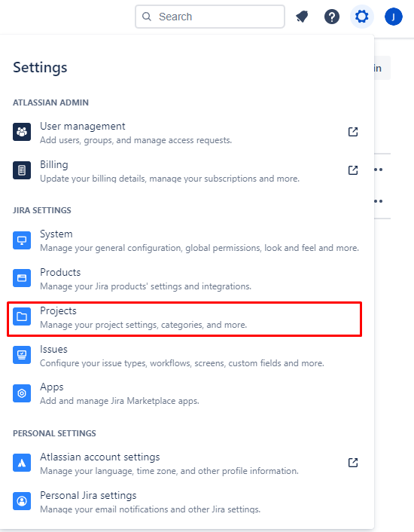Open the help question mark icon
The height and width of the screenshot is (532, 414).
(x=332, y=17)
